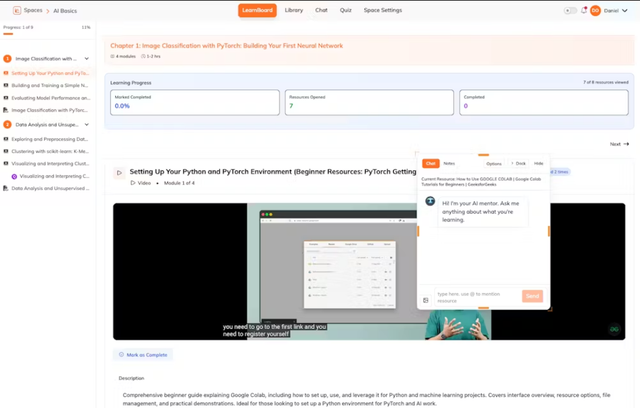Toggle the theme switch in header
This screenshot has height=408, width=640.
coord(570,11)
